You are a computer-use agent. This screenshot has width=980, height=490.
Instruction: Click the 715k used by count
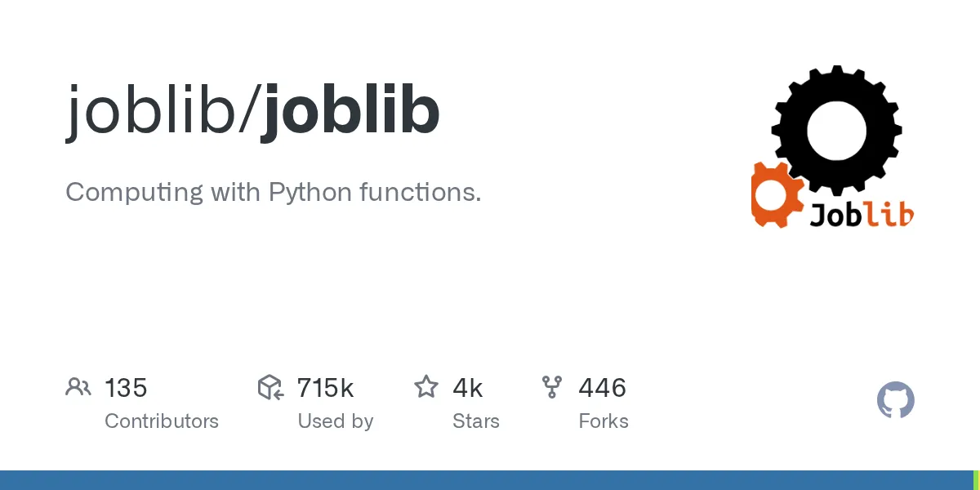pyautogui.click(x=325, y=388)
